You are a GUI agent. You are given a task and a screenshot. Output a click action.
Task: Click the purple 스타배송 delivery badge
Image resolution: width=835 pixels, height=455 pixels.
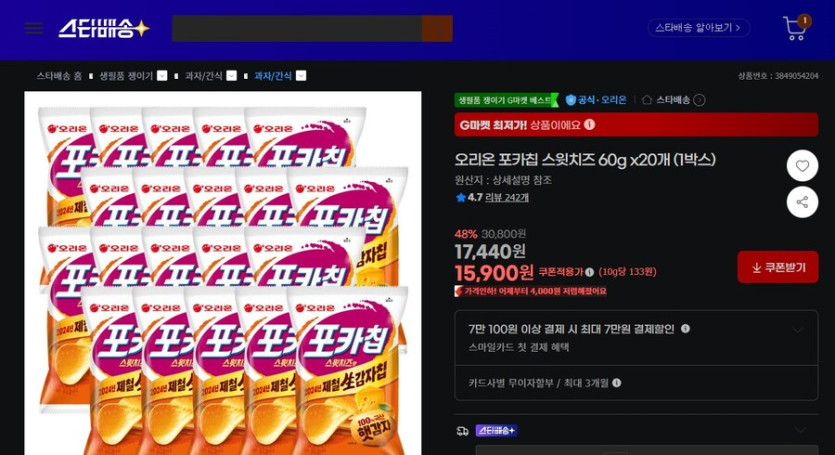click(496, 430)
